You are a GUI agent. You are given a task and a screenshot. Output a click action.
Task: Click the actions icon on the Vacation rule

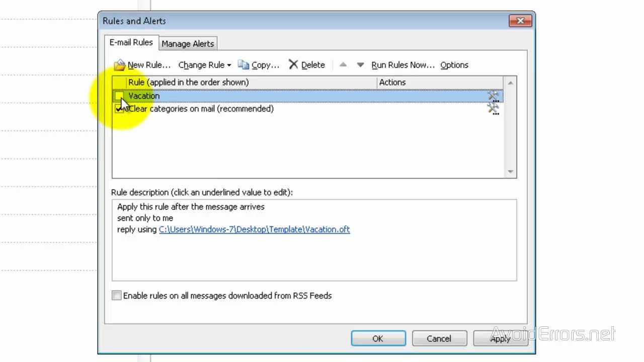(x=493, y=96)
